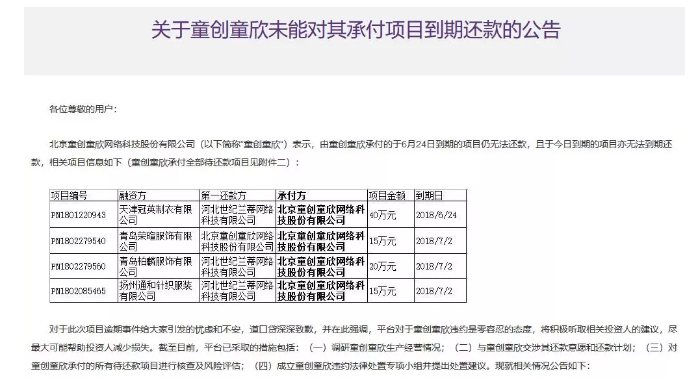Viewport: 700px width, 386px height.
Task: Click bold 承付方 cell in 青岛荣暄 row
Action: [x=321, y=241]
